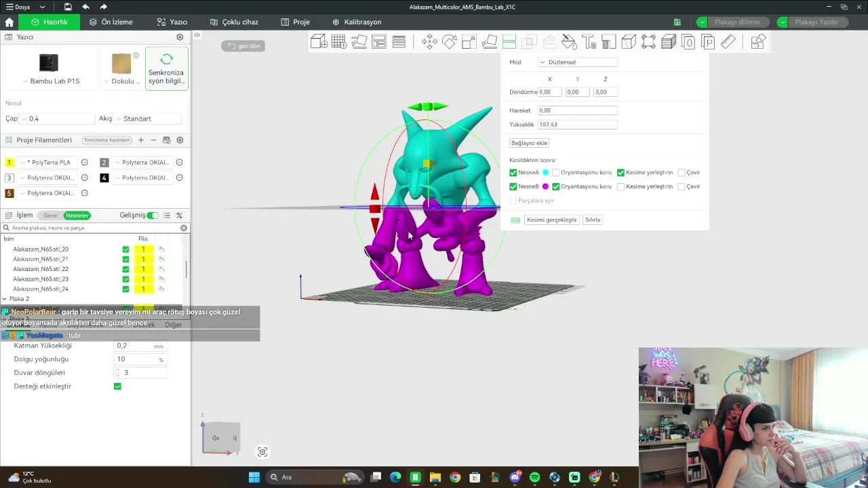Select the Text shape tool icon
The height and width of the screenshot is (488, 868).
589,42
